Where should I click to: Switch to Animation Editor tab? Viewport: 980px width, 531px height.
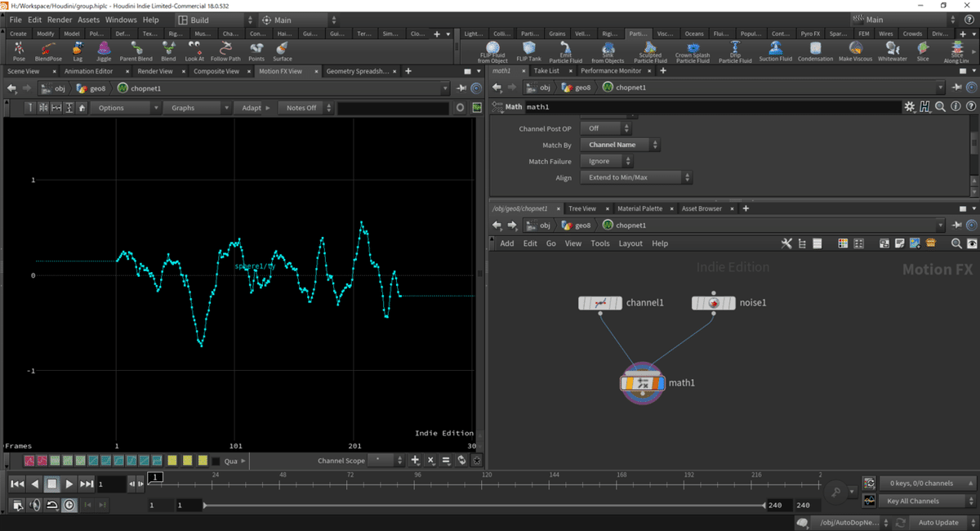88,71
